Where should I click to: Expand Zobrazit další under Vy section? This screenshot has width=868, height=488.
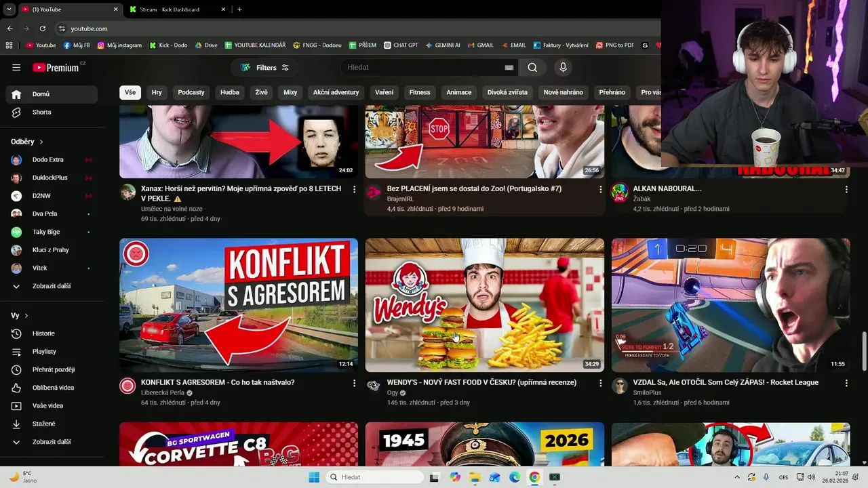point(52,442)
